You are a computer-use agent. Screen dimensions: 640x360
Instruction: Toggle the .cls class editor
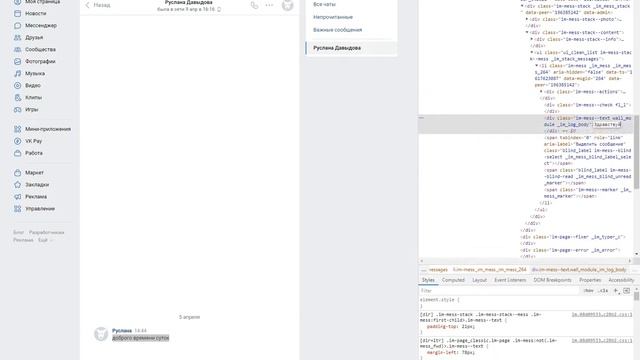(x=603, y=291)
